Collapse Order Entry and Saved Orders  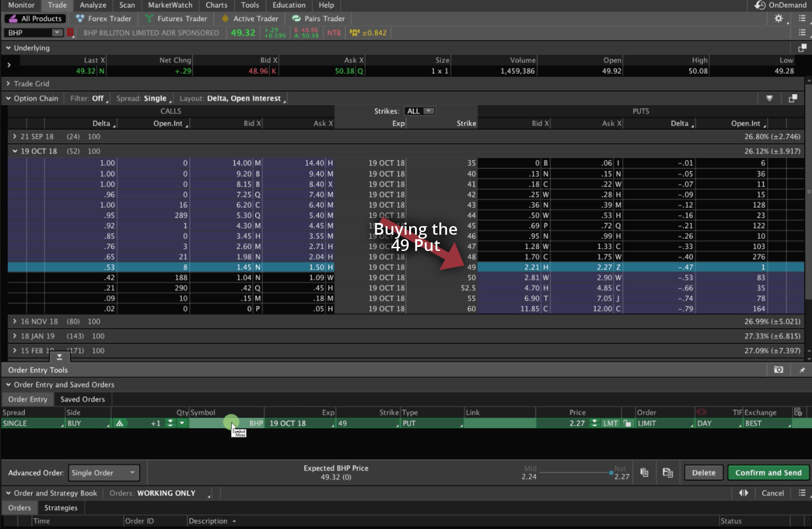pyautogui.click(x=8, y=385)
